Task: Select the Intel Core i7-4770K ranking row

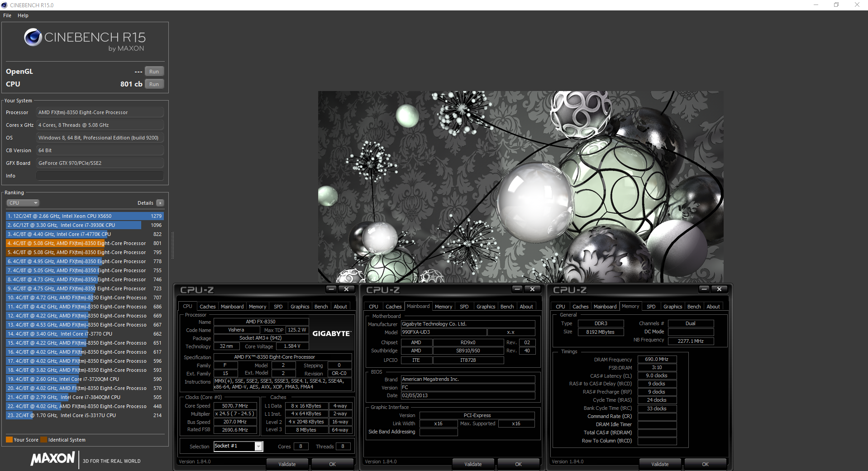Action: [x=85, y=234]
